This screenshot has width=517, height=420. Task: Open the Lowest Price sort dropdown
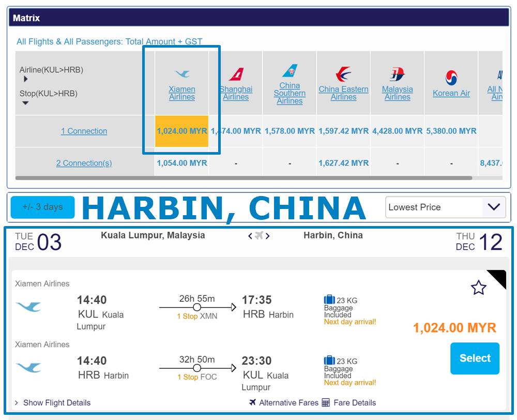pyautogui.click(x=446, y=207)
